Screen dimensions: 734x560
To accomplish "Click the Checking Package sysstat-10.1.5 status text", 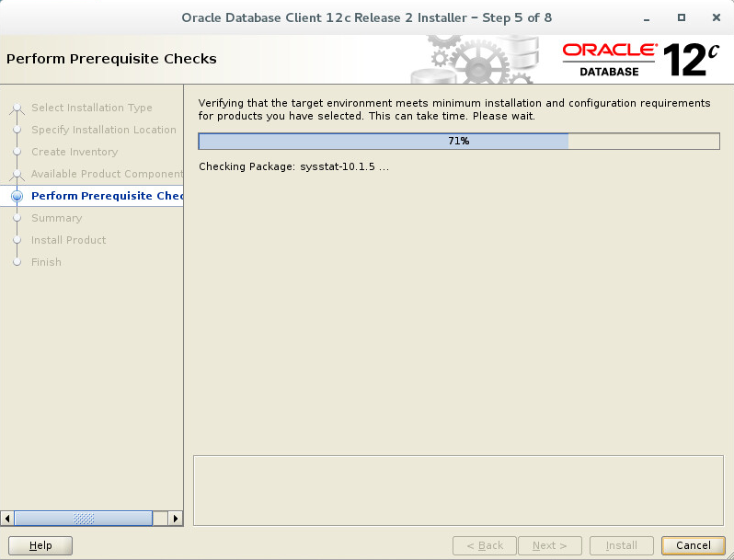I will coord(293,166).
